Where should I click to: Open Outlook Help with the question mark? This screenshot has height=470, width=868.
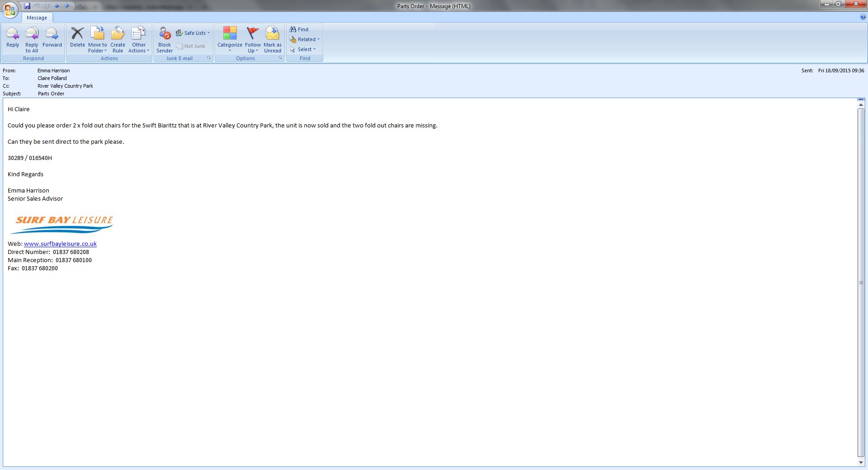pyautogui.click(x=863, y=17)
